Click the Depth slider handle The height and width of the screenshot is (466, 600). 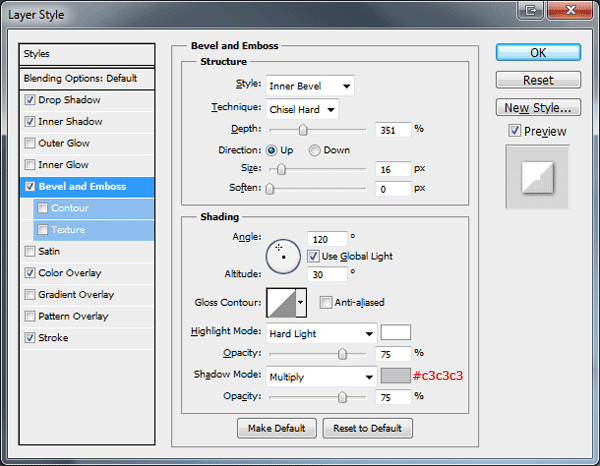[x=303, y=130]
